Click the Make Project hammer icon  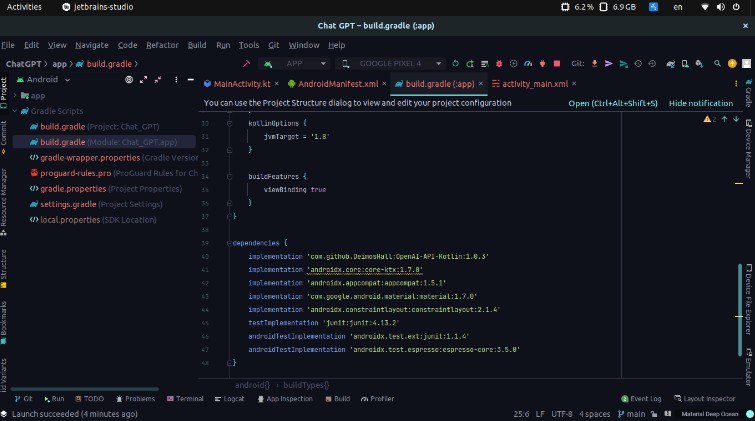[247, 64]
